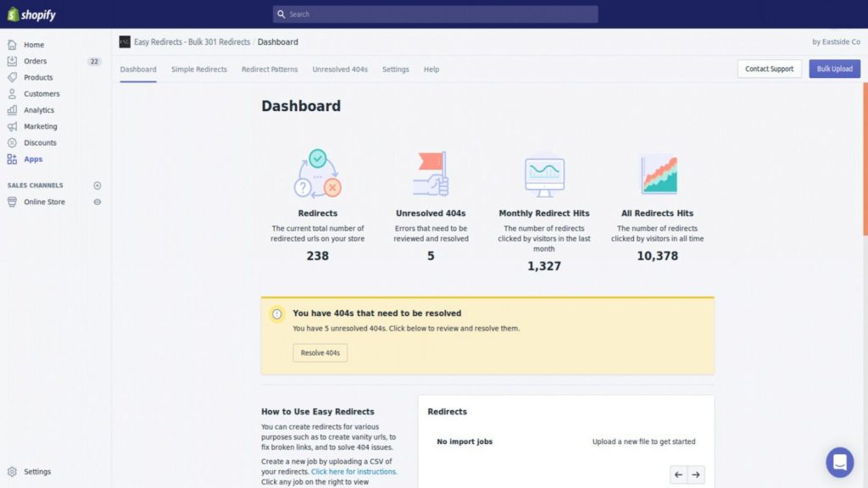Open Home in sidebar menu
The image size is (868, 488).
(x=34, y=45)
